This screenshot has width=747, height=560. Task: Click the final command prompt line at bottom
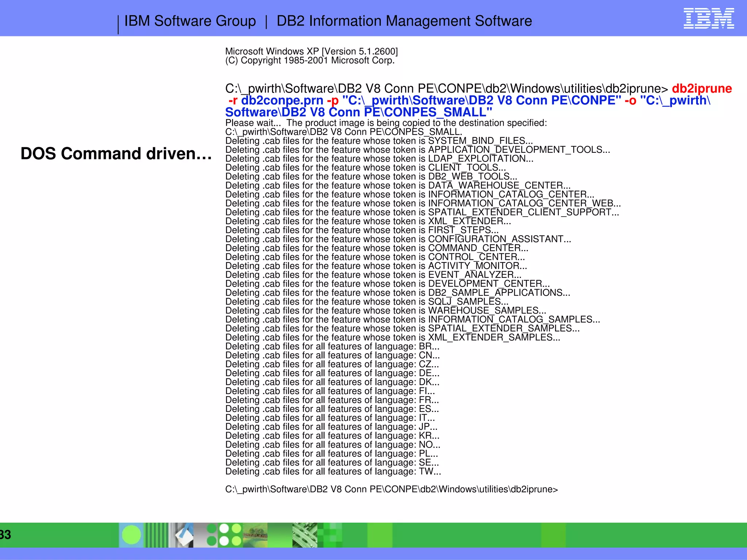[x=392, y=489]
